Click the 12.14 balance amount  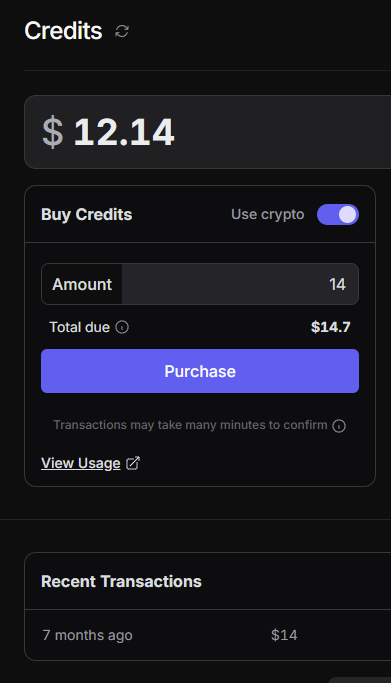(x=124, y=132)
